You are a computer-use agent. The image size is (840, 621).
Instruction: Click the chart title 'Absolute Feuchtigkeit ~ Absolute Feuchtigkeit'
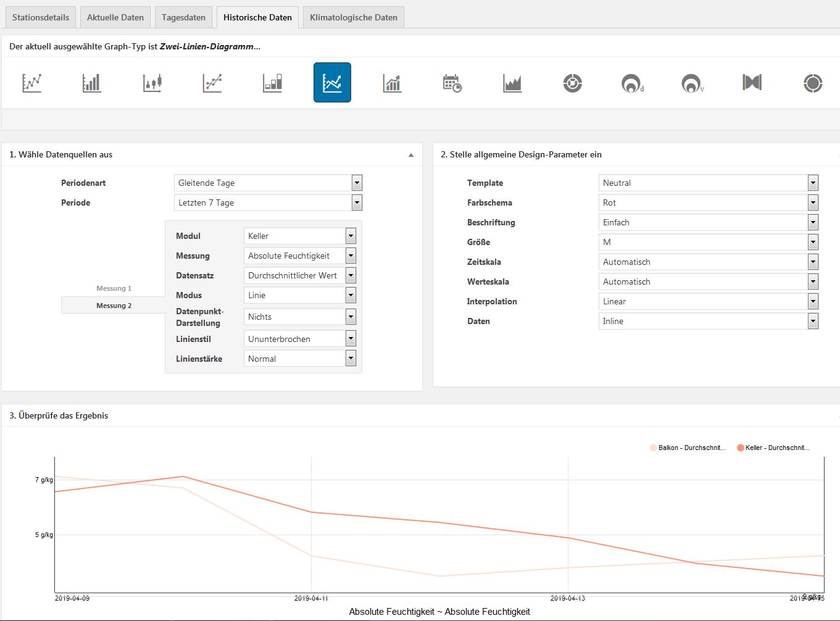(x=439, y=612)
